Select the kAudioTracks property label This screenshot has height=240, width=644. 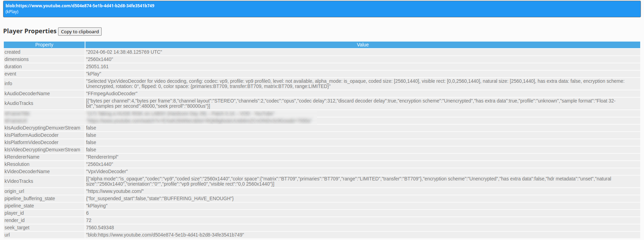click(19, 103)
